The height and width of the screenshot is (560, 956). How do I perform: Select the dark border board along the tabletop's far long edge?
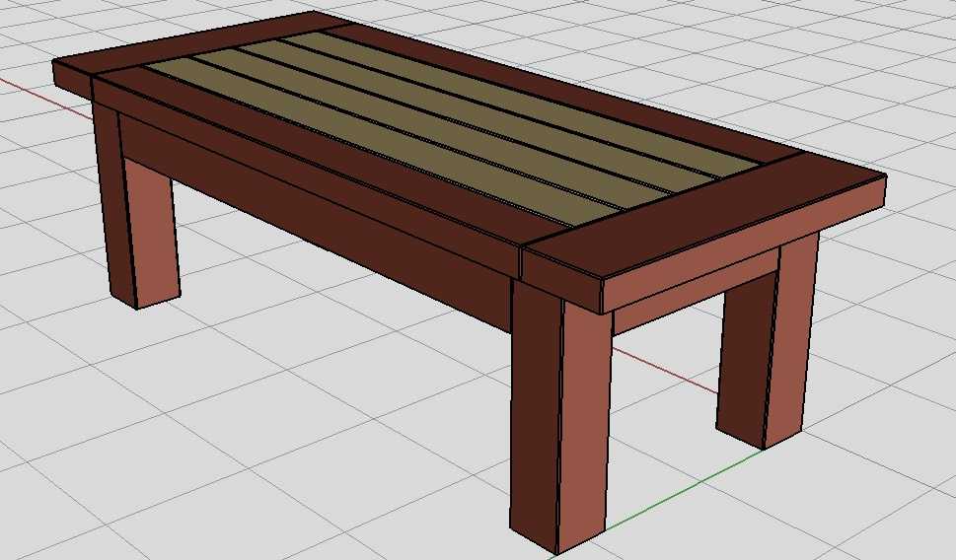click(561, 92)
